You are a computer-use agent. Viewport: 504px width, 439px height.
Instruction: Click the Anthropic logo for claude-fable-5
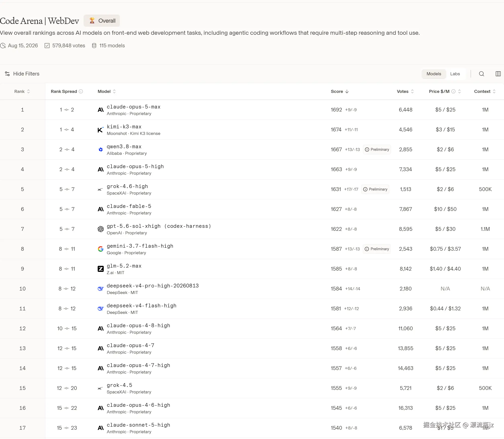[100, 209]
